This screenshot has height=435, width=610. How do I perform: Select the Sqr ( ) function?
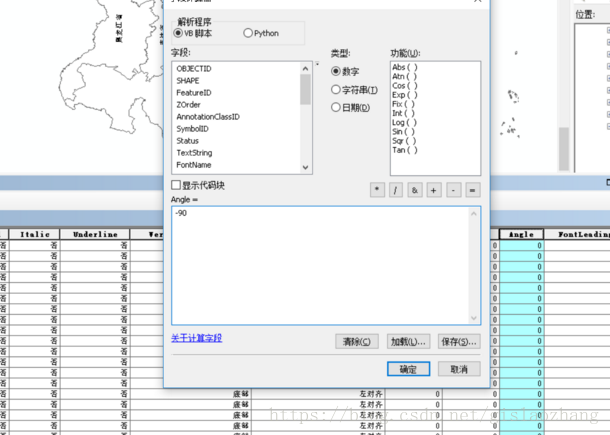[404, 141]
